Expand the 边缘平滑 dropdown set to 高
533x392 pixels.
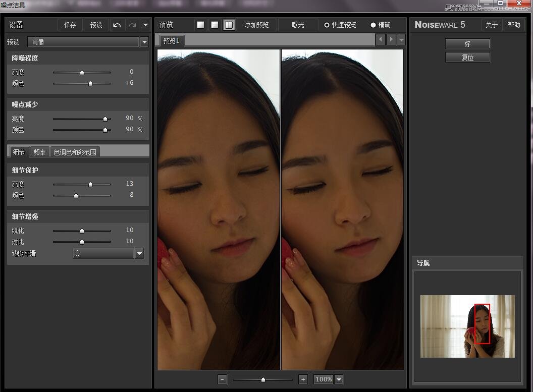(139, 253)
